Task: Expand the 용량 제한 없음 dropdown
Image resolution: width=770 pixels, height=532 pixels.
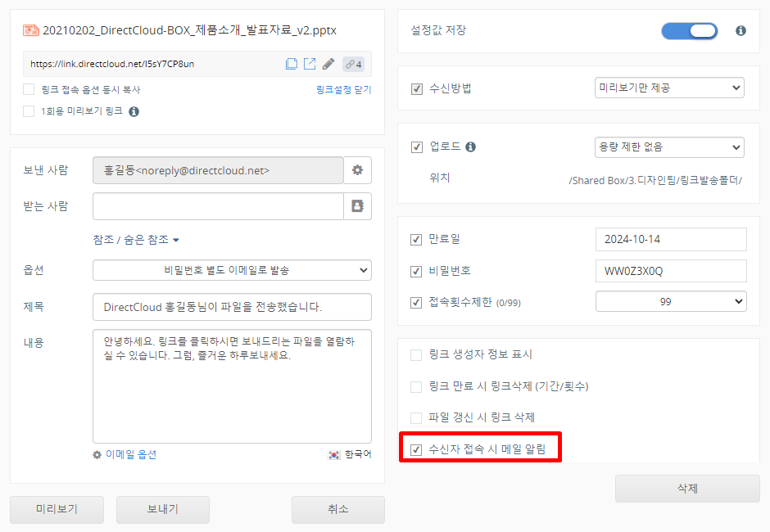Action: 669,147
